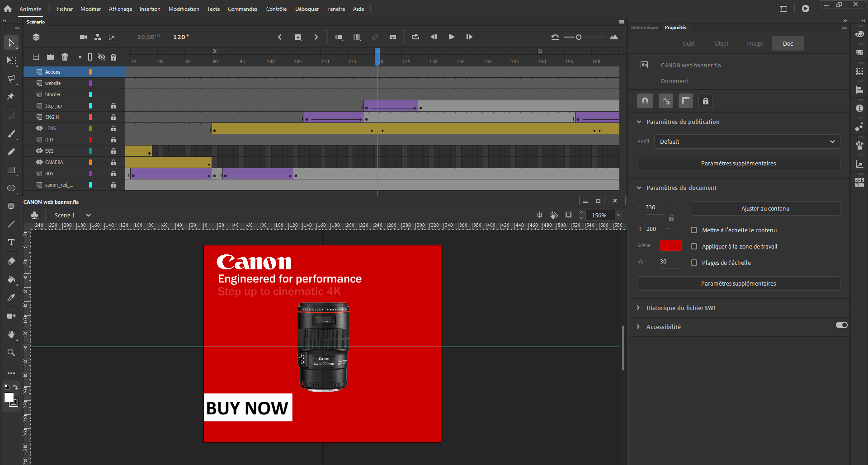
Task: Collapse Paramètres de publication section
Action: click(x=639, y=122)
